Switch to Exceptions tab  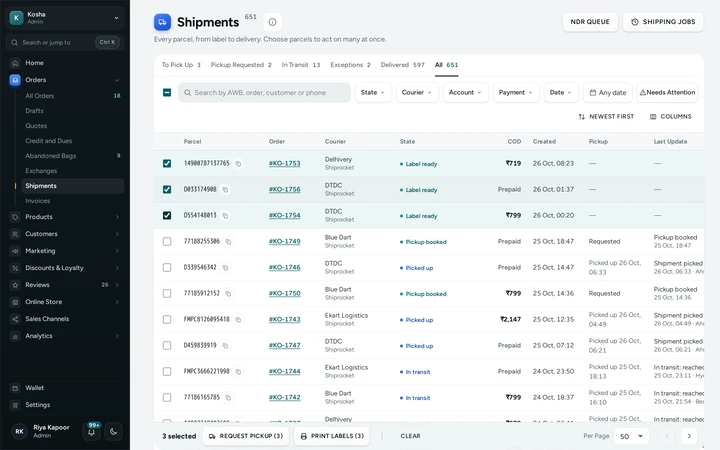click(x=350, y=65)
